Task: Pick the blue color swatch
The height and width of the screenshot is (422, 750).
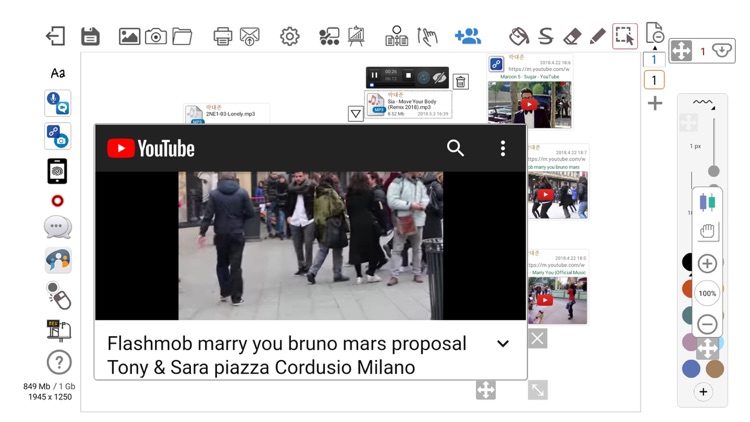Action: [x=691, y=369]
